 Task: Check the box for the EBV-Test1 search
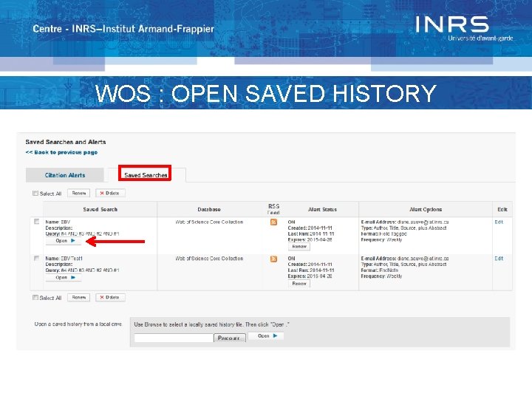point(37,258)
